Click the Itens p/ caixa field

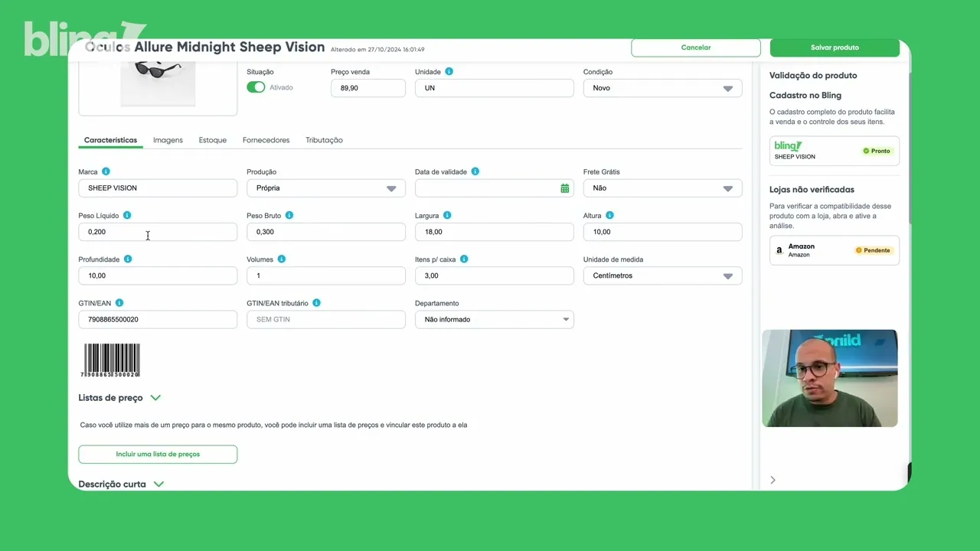[495, 275]
